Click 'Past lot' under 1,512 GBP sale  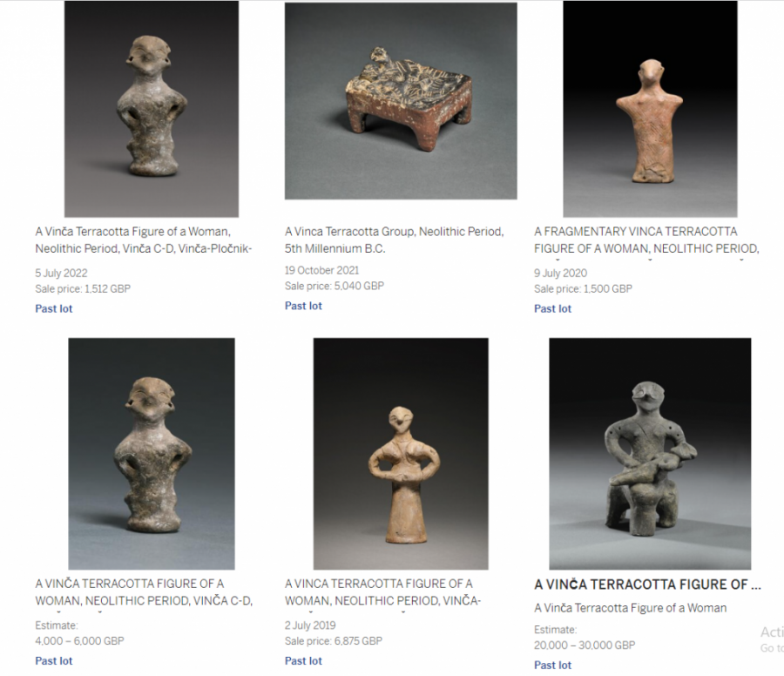pyautogui.click(x=53, y=308)
